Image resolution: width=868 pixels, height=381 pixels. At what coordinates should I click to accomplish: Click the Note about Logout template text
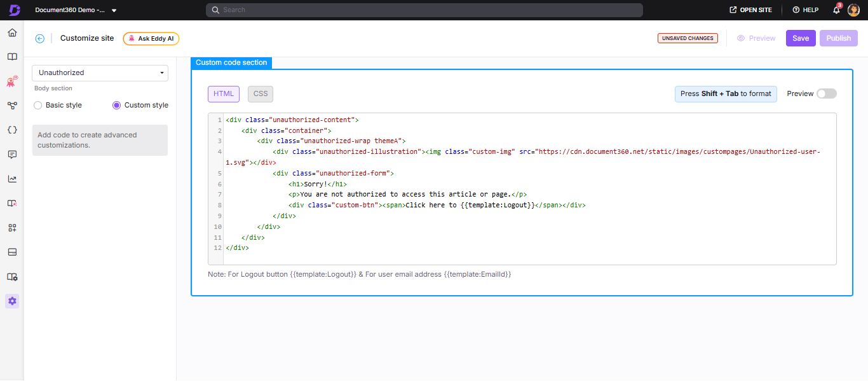tap(360, 274)
